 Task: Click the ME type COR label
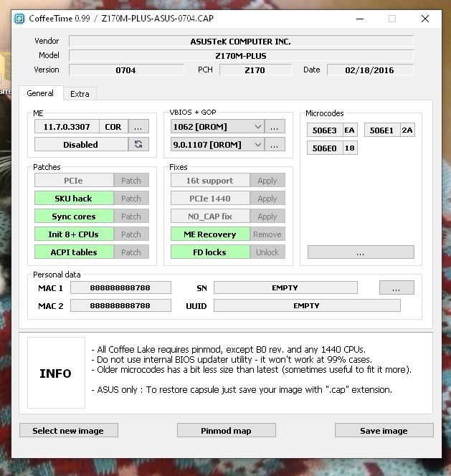[x=113, y=126]
